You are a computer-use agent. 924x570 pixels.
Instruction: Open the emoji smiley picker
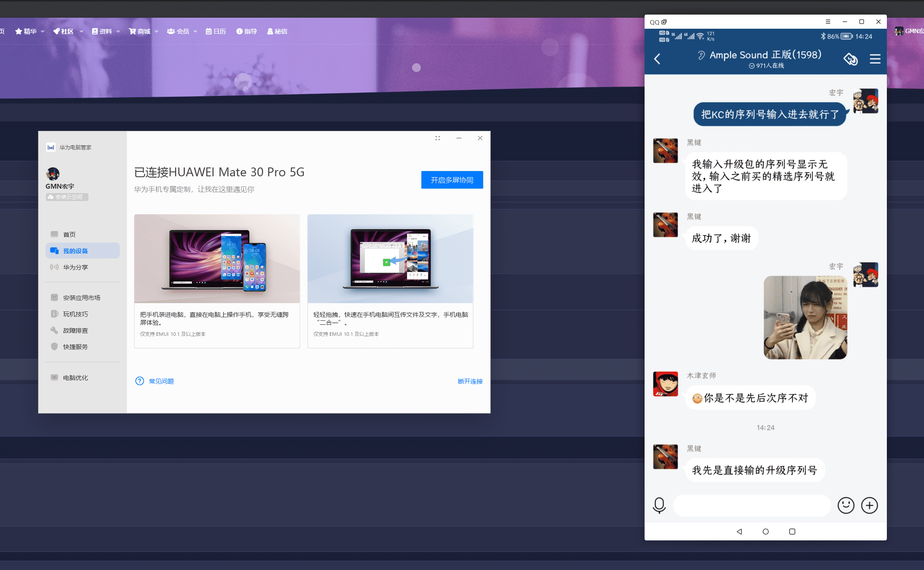[x=846, y=505]
